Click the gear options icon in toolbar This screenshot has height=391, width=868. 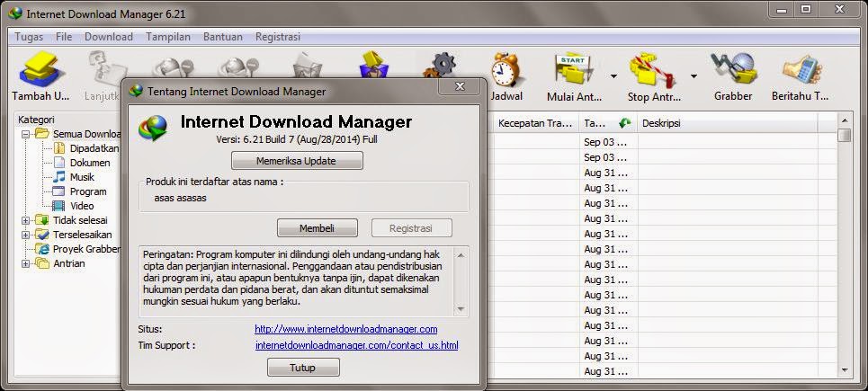[x=440, y=66]
